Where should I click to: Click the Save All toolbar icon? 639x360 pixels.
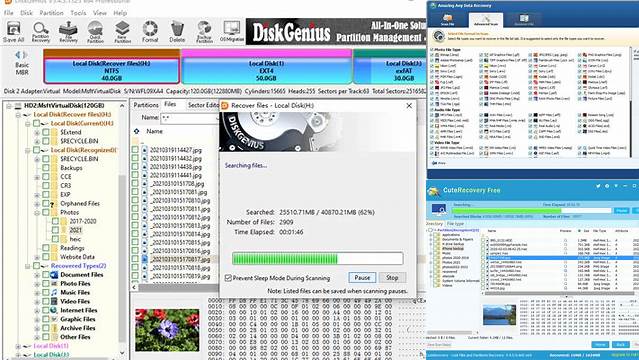pyautogui.click(x=13, y=32)
